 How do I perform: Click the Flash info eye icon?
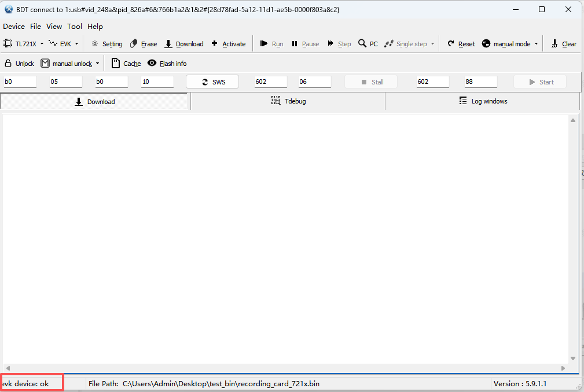click(x=152, y=63)
